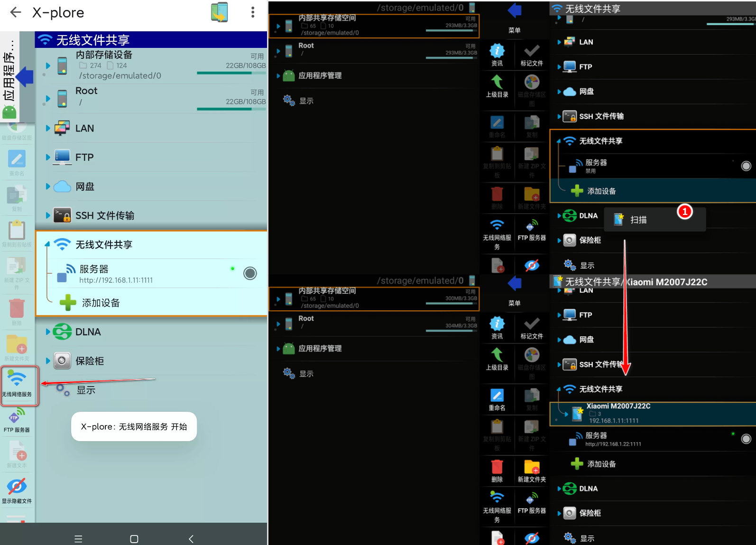Tap the X-plore app icon in the title bar
This screenshot has height=545, width=756.
(x=220, y=12)
